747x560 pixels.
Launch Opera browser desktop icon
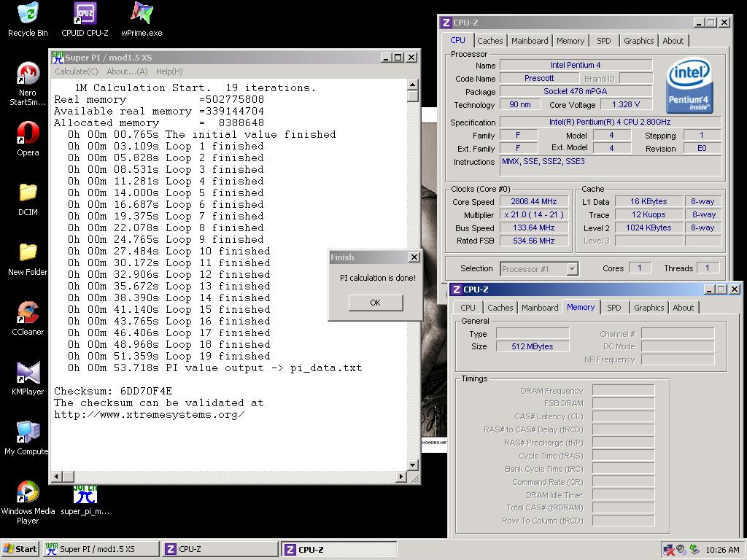click(28, 139)
